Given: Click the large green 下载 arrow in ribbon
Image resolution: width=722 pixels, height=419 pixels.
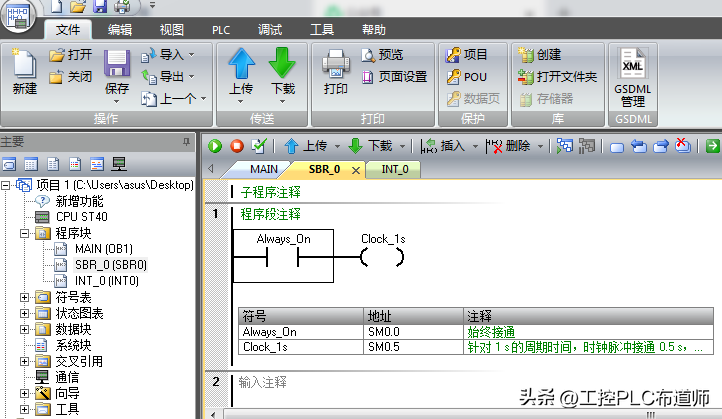Looking at the screenshot, I should tap(283, 73).
